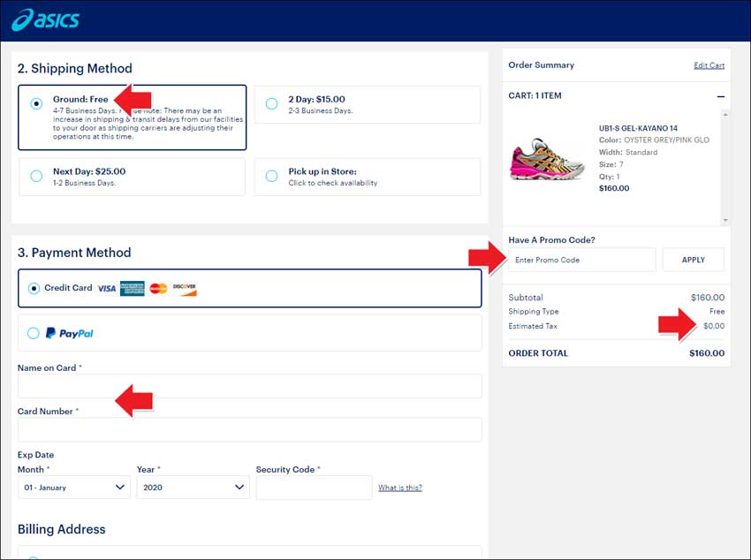Open the Edit Cart link
The height and width of the screenshot is (560, 751).
click(709, 65)
